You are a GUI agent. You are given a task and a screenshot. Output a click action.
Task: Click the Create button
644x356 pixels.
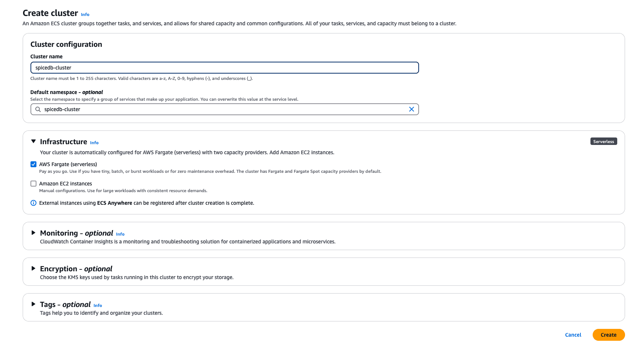click(608, 334)
